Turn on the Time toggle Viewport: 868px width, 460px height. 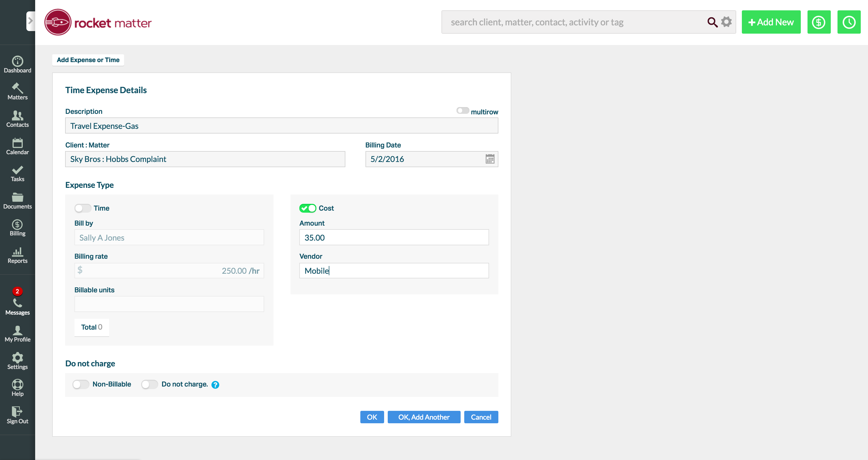coord(82,208)
